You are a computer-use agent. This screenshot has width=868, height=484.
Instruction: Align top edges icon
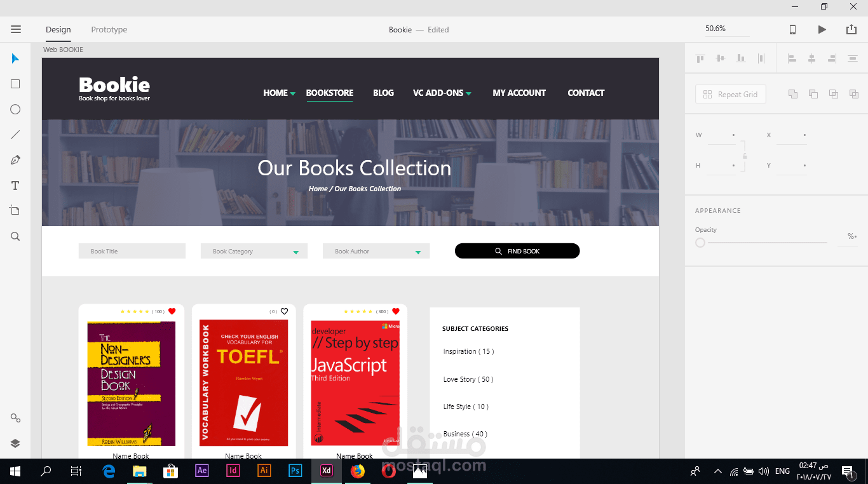[700, 58]
